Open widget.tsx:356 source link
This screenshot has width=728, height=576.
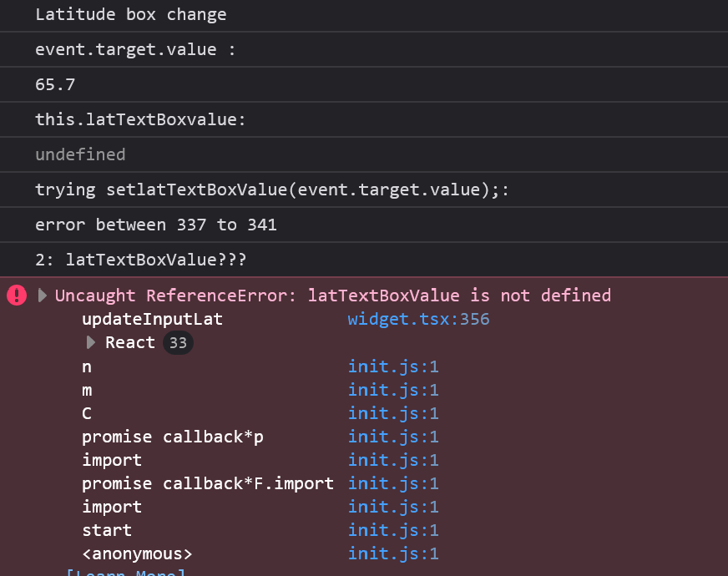pos(418,319)
